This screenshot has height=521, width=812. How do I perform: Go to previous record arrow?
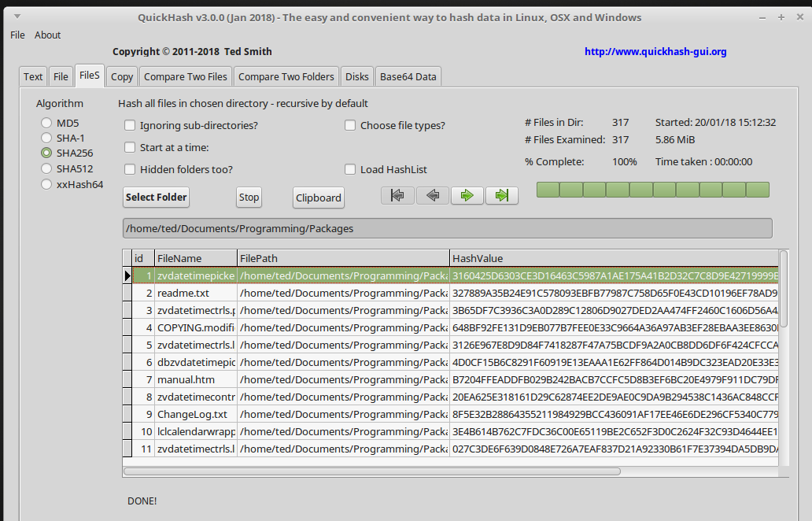point(432,195)
